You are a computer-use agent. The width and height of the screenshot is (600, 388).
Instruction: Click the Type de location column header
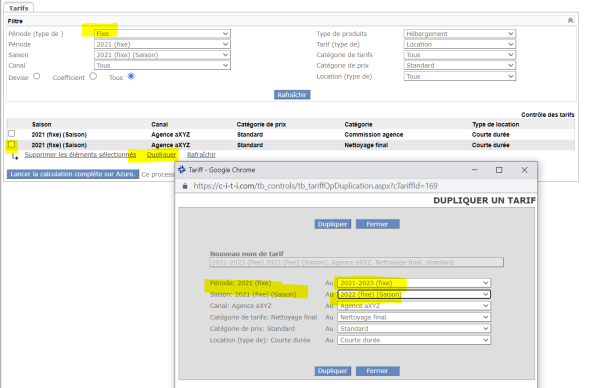(496, 124)
